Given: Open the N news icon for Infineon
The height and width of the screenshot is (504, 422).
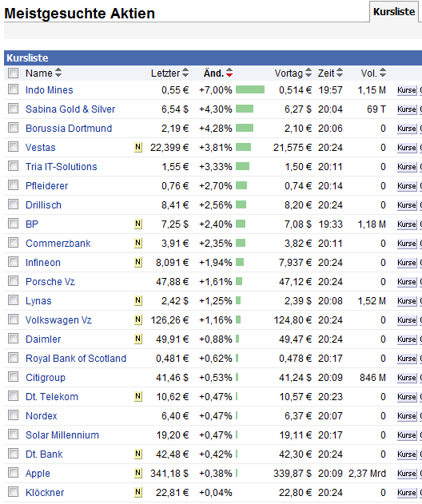Looking at the screenshot, I should [138, 262].
